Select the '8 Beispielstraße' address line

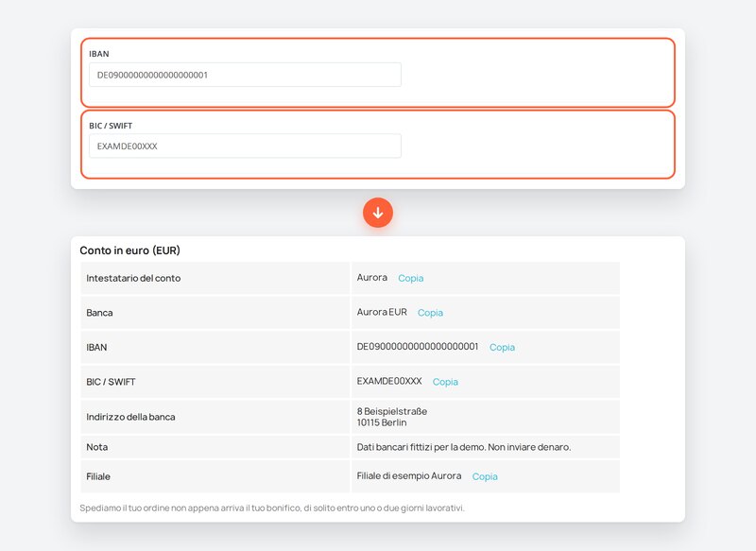(392, 411)
